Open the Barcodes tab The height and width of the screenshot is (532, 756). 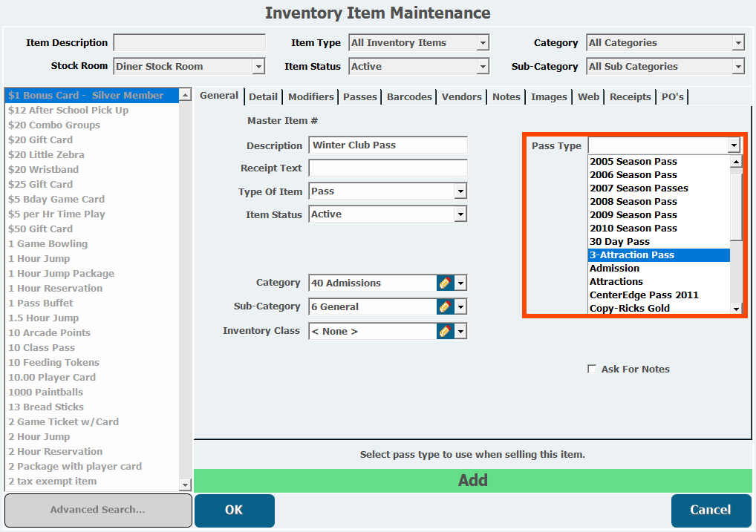coord(409,96)
